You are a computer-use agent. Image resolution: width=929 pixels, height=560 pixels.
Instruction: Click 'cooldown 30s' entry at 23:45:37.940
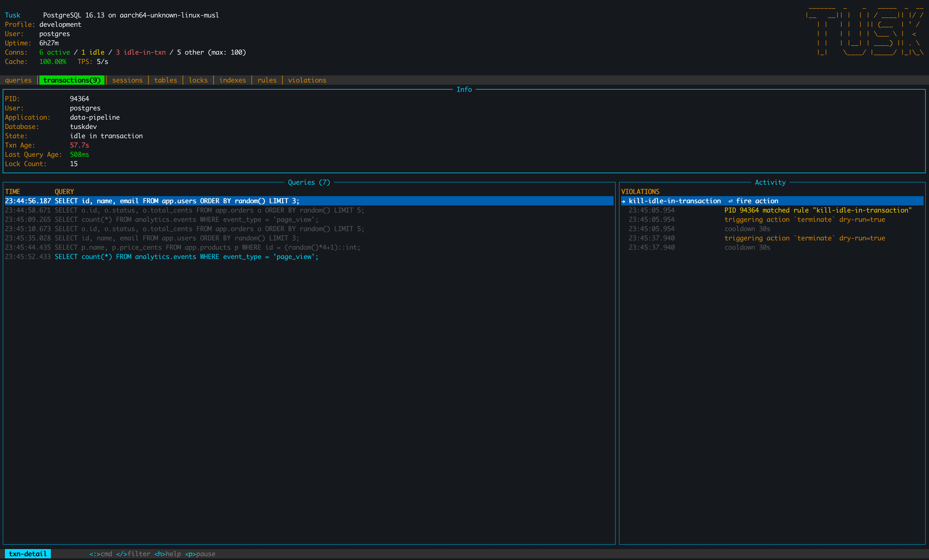pos(747,247)
